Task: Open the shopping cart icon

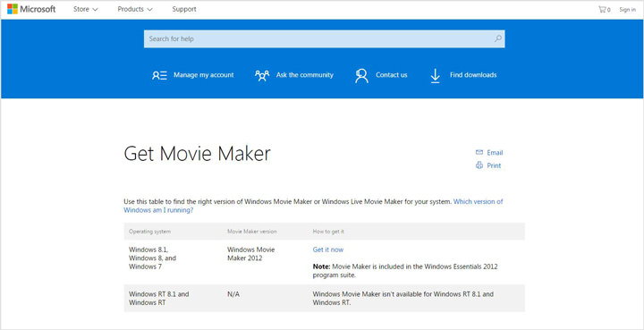Action: pyautogui.click(x=602, y=10)
